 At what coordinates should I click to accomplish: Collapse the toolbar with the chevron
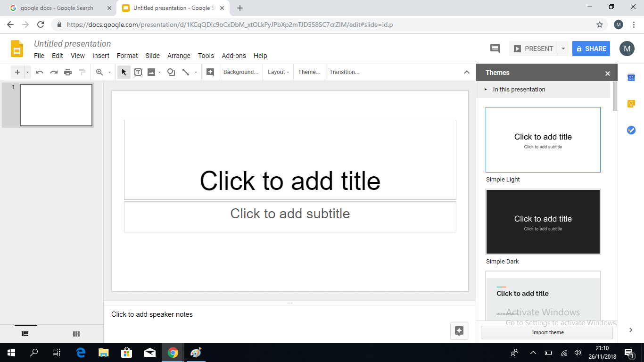[466, 72]
